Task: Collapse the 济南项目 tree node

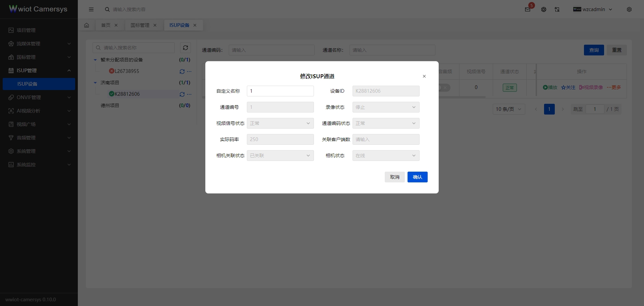Action: [95, 82]
